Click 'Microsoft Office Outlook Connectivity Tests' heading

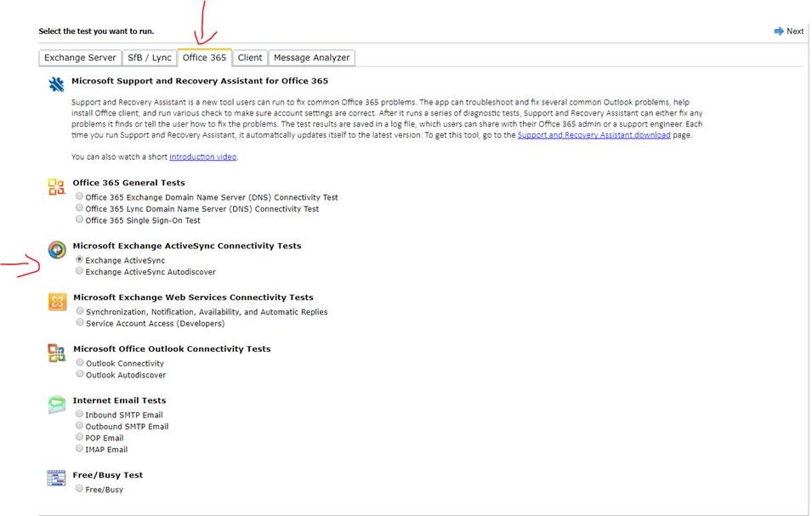coord(172,349)
